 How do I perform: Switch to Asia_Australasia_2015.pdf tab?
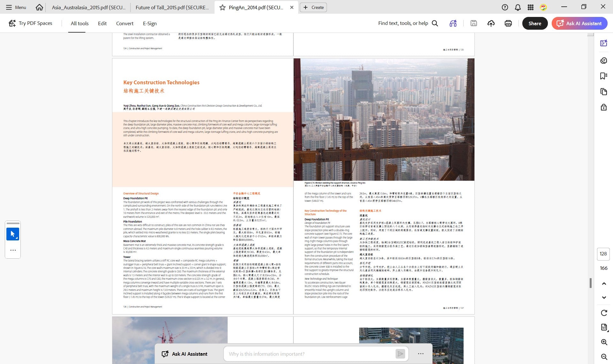click(x=88, y=7)
